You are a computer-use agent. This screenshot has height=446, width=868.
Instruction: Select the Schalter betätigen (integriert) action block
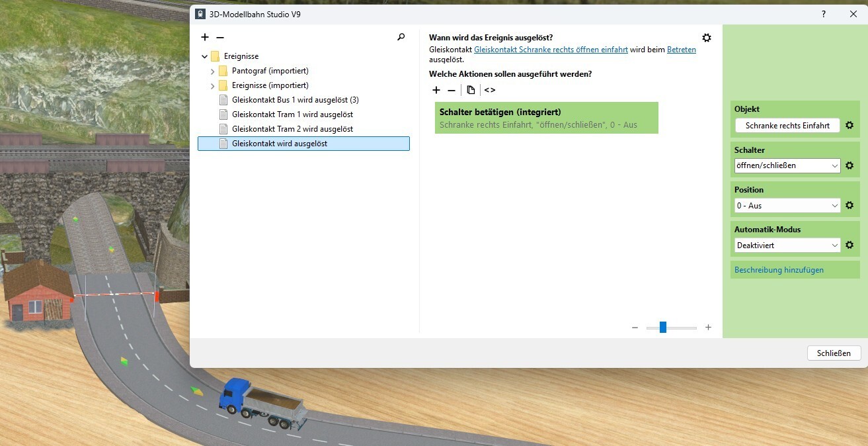click(x=547, y=118)
